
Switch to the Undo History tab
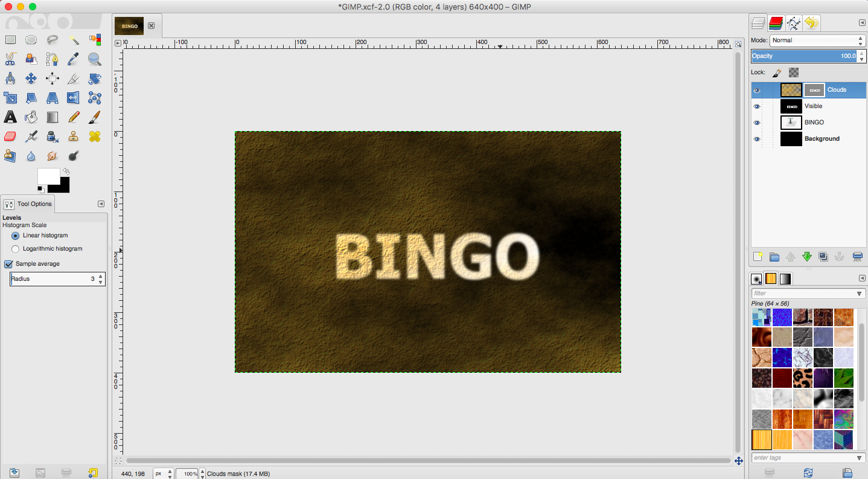(x=811, y=24)
